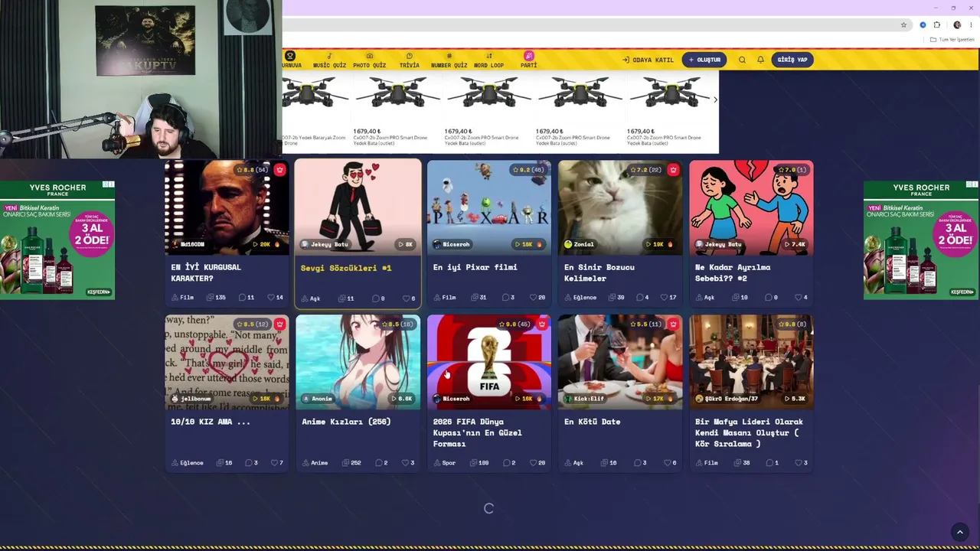
Task: Open comments on En Sinir Bozucu Kelimeler card
Action: [x=642, y=298]
